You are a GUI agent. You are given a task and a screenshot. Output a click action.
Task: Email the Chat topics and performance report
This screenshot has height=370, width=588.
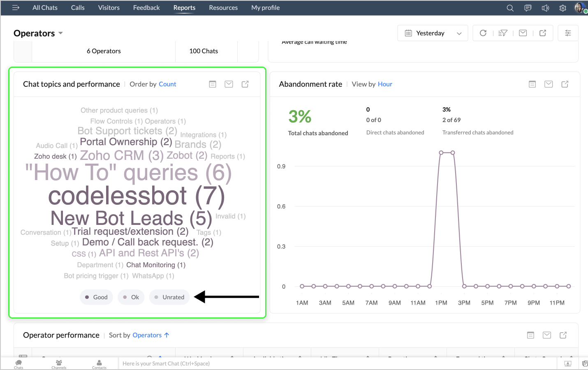pos(229,84)
